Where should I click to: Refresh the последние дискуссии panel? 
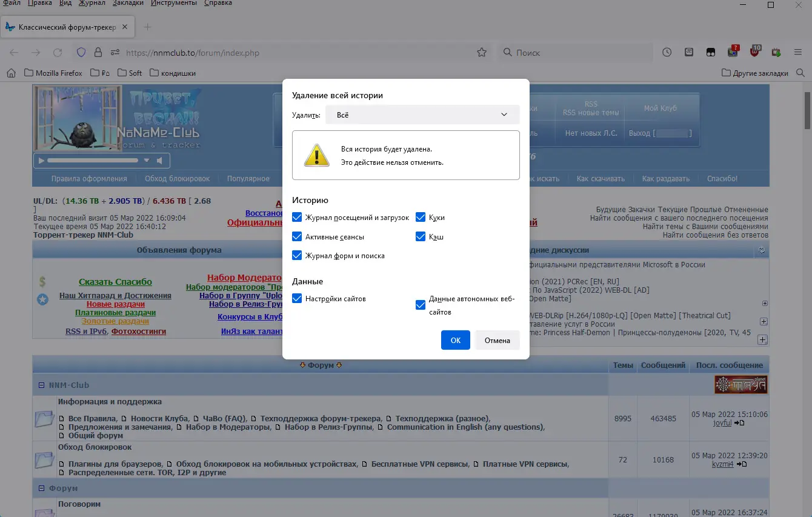762,250
